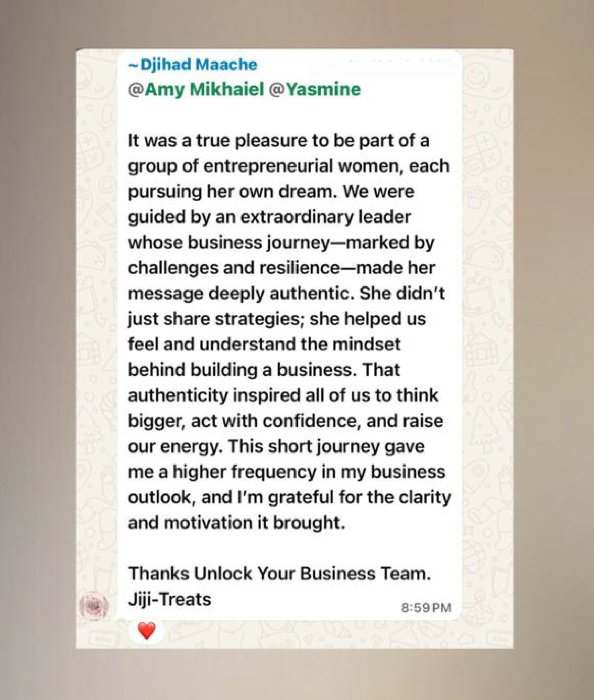Tap the red heart reaction
Image resolution: width=594 pixels, height=700 pixels.
(146, 630)
